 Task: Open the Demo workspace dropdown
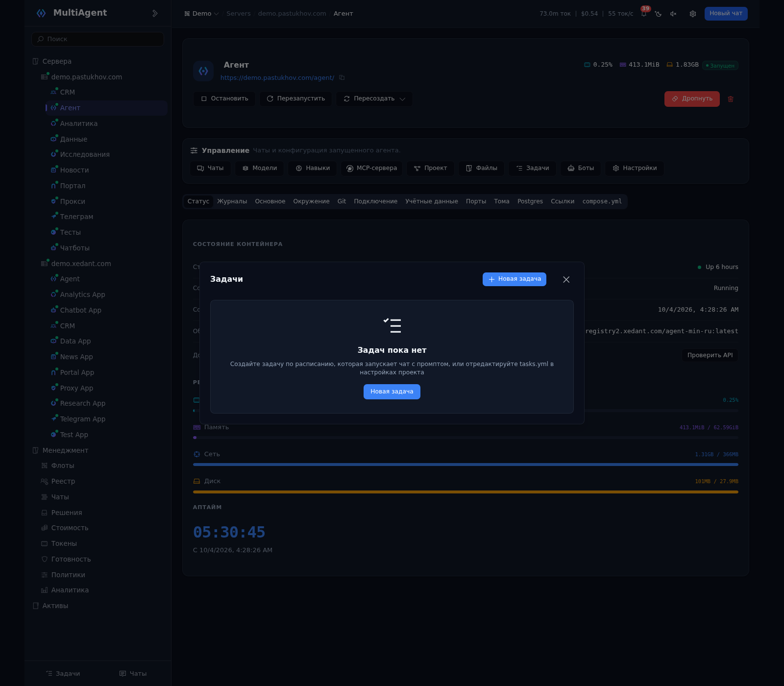[201, 14]
